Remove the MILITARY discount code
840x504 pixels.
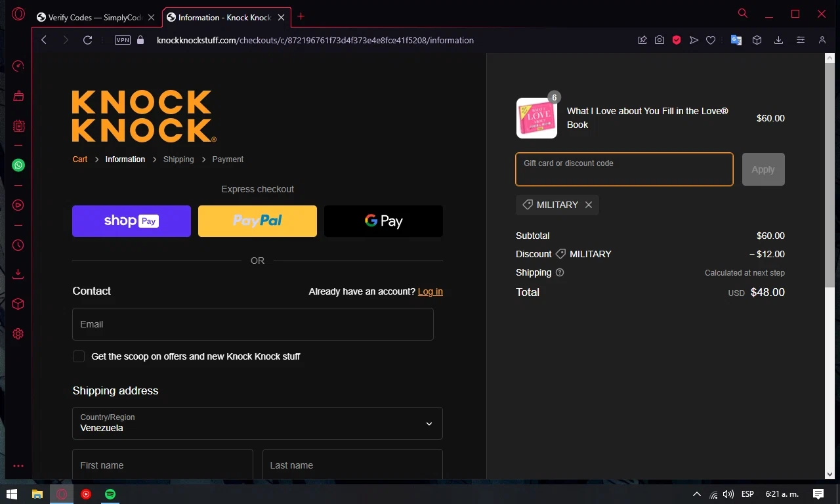tap(589, 205)
